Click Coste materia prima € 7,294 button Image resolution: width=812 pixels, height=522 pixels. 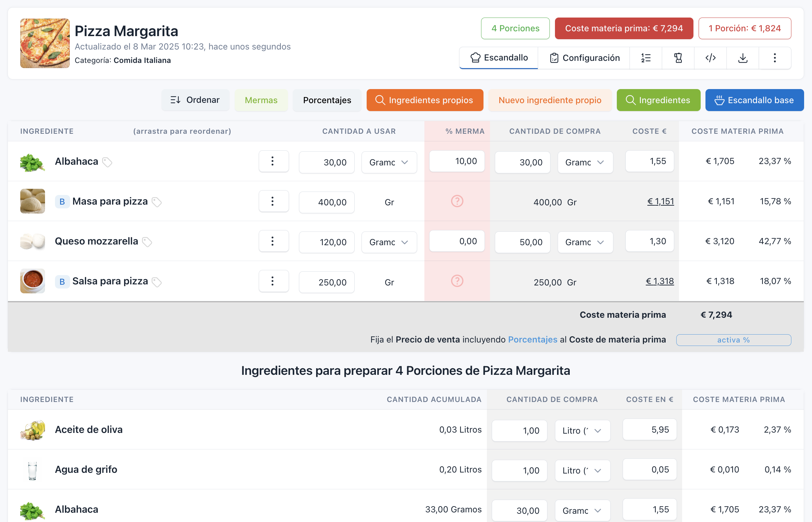pos(624,28)
